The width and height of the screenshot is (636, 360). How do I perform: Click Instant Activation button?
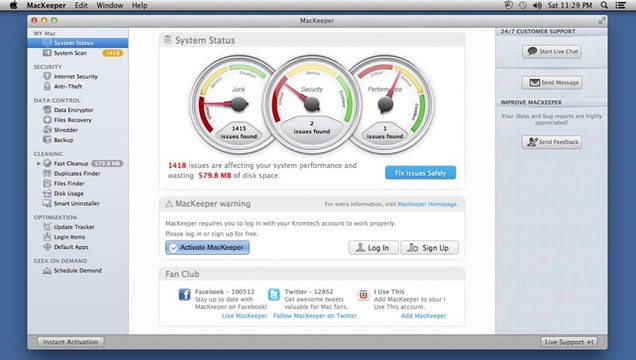71,342
